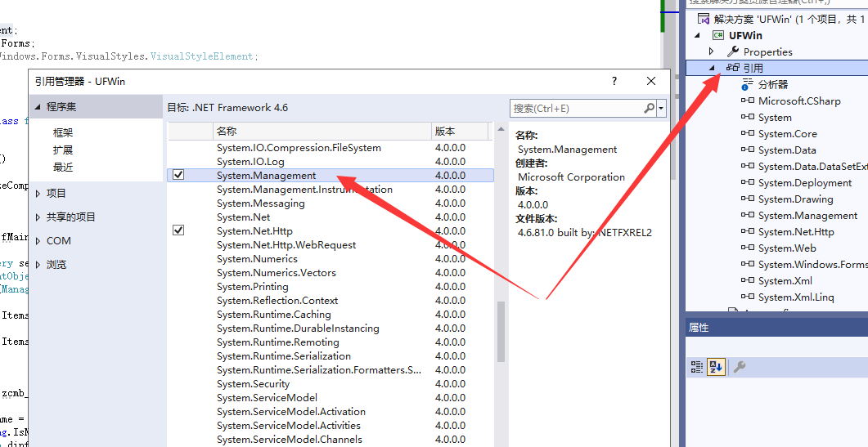Uncheck the System.Management assembly checkbox
The image size is (868, 447).
point(178,176)
